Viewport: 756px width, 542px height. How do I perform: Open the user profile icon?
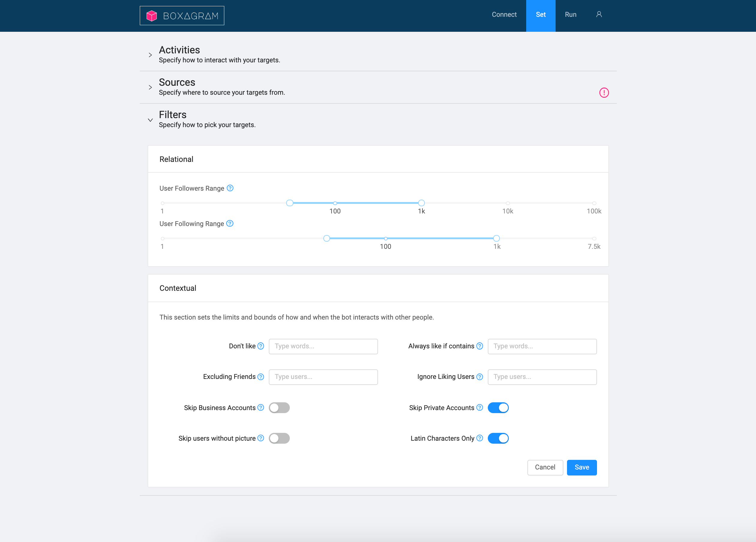coord(599,14)
